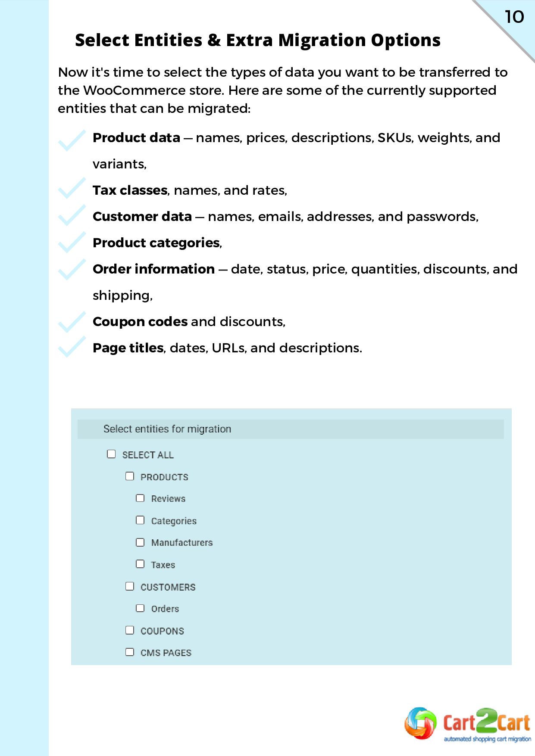This screenshot has height=756, width=535.
Task: Select the COUPONS checkbox
Action: [130, 630]
